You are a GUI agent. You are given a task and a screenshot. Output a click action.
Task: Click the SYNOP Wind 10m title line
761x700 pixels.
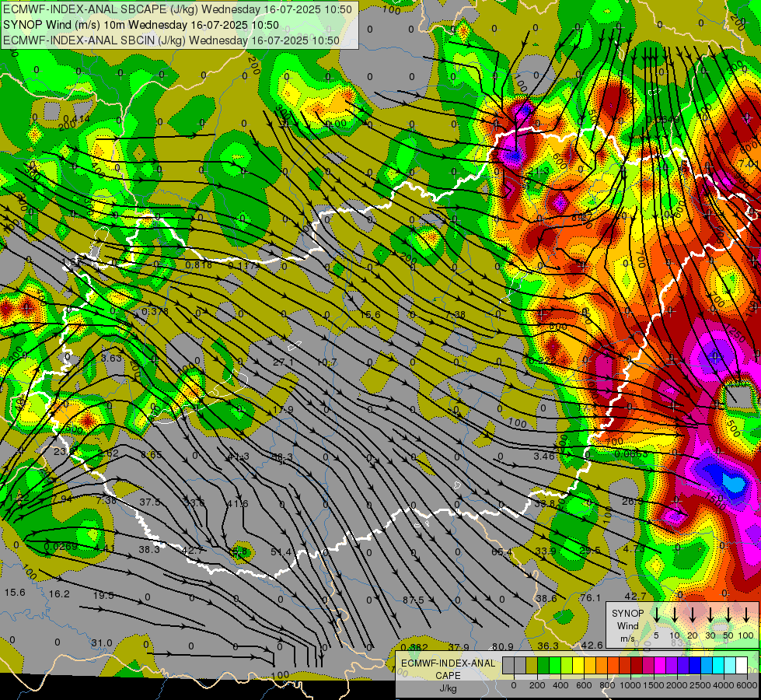coord(141,25)
